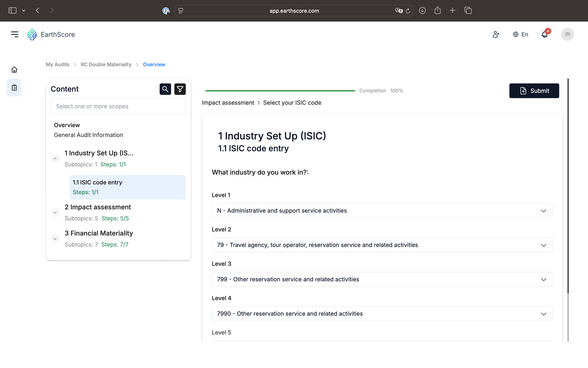Change the language from En
588x368 pixels.
click(520, 34)
